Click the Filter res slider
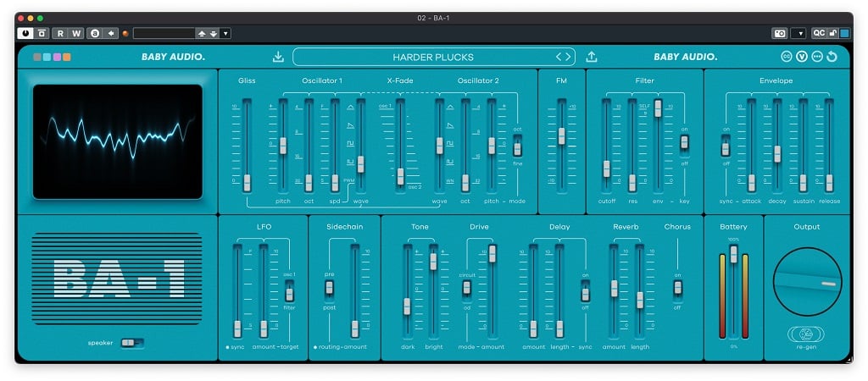Screen dimensions: 868x381 [632, 183]
